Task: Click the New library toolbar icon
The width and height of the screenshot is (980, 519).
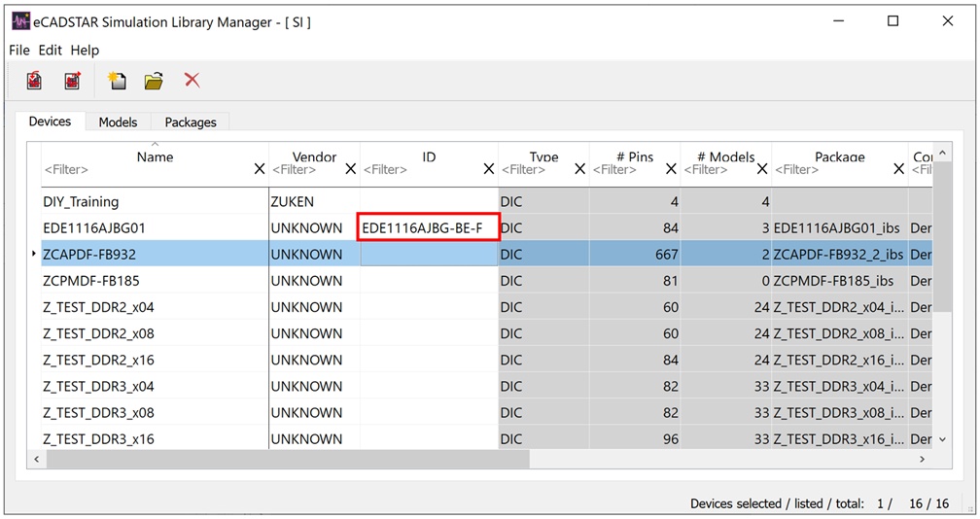Action: [117, 81]
